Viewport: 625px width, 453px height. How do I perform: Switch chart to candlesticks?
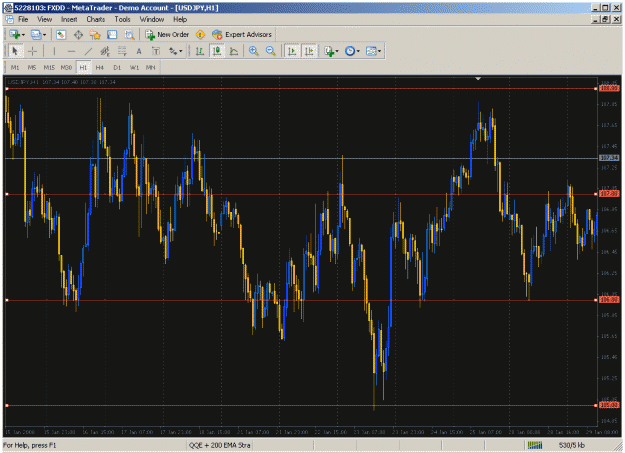[x=217, y=51]
